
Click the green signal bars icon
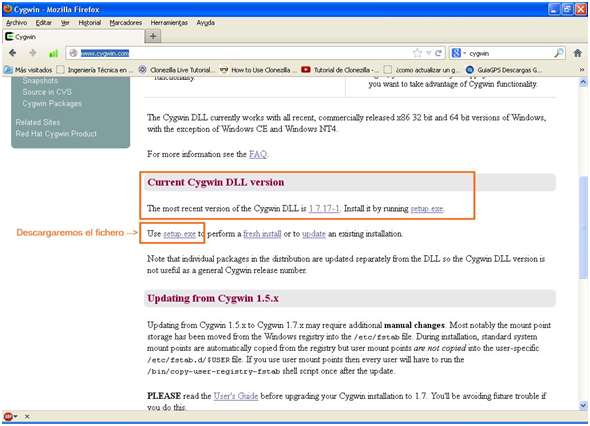(53, 53)
